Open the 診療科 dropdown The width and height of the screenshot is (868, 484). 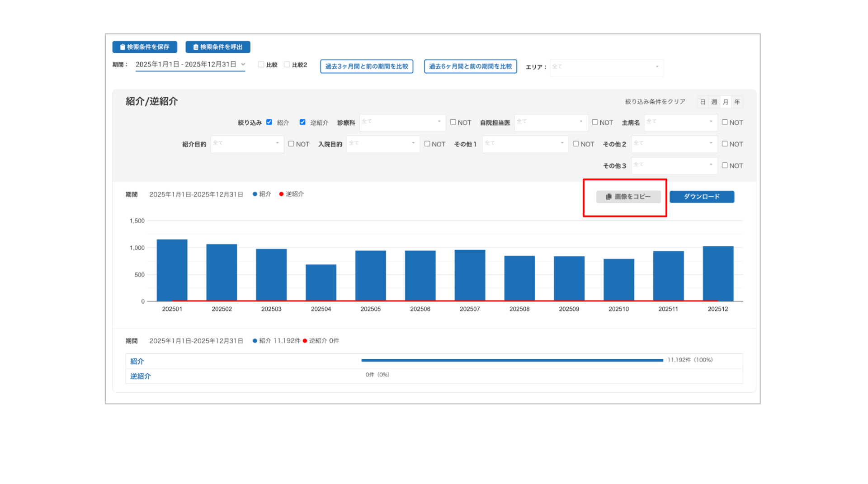tap(402, 122)
